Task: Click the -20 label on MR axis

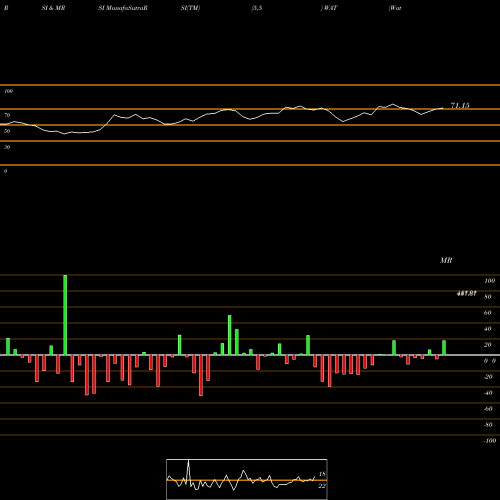Action: [488, 377]
